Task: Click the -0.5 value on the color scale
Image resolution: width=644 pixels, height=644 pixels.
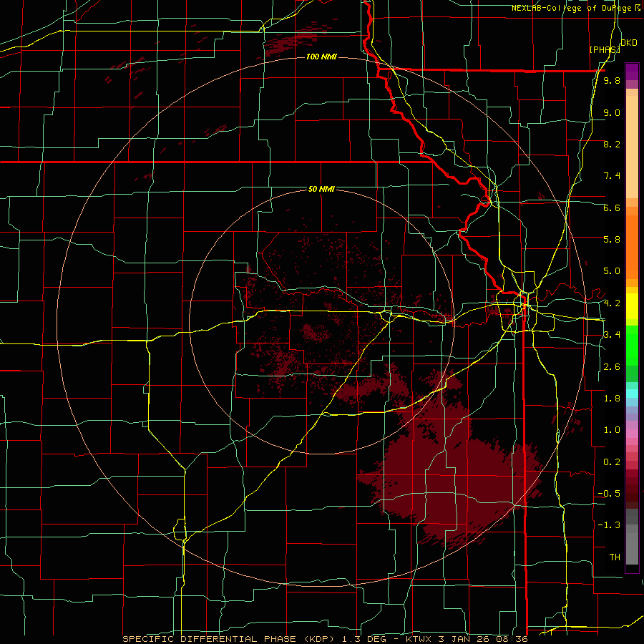Action: [x=609, y=494]
